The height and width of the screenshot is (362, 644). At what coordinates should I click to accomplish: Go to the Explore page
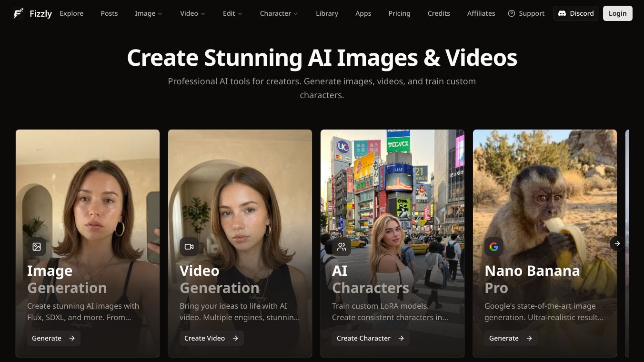point(71,13)
